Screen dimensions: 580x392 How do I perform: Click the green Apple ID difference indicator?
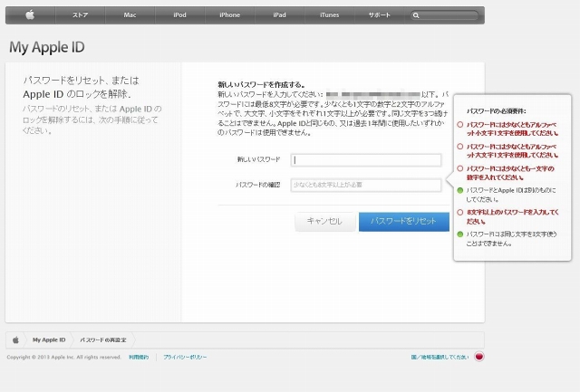pos(460,191)
